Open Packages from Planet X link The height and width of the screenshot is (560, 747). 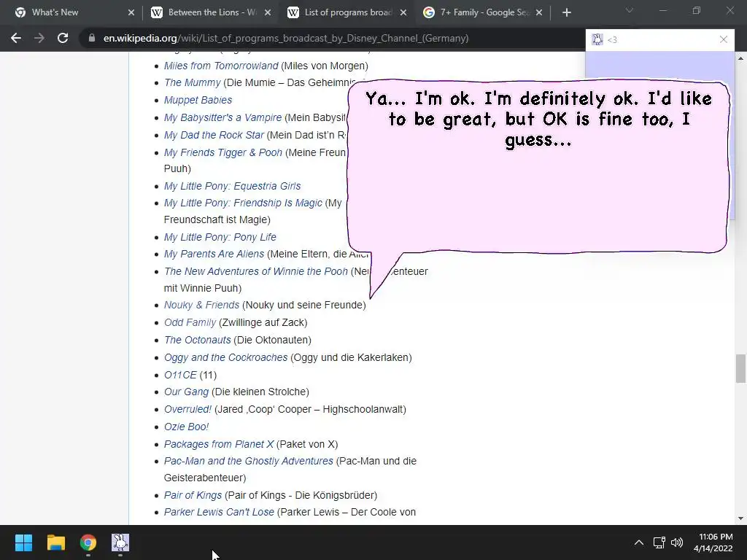(219, 444)
